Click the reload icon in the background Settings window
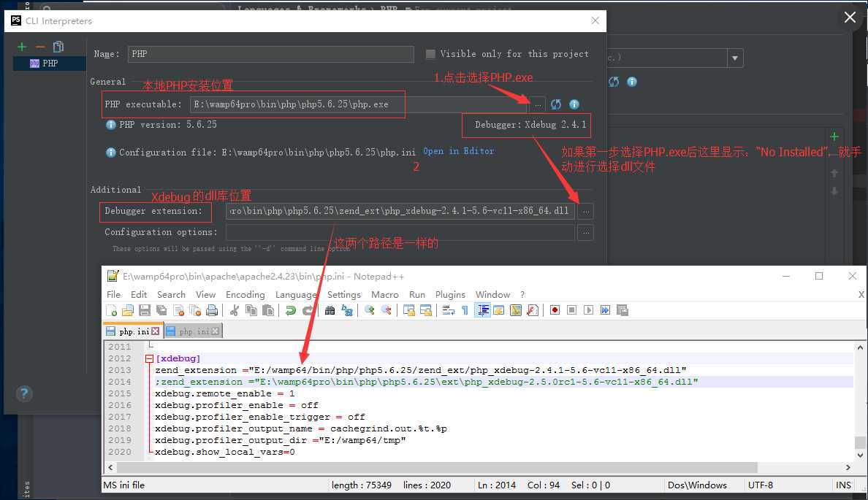The width and height of the screenshot is (868, 500). [x=614, y=82]
